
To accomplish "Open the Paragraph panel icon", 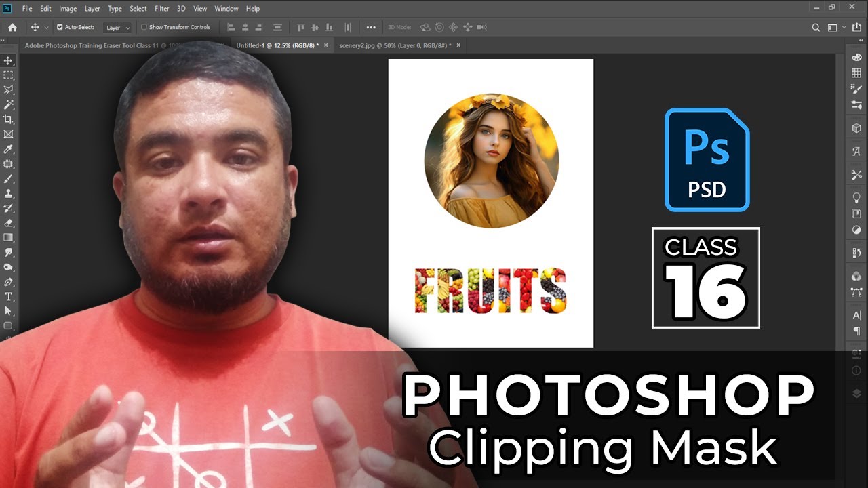I will pos(856,331).
